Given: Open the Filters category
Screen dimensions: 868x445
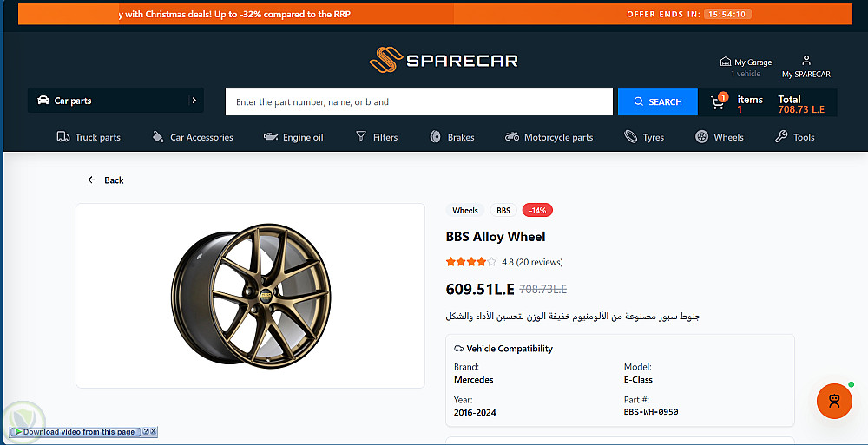Looking at the screenshot, I should pyautogui.click(x=377, y=137).
